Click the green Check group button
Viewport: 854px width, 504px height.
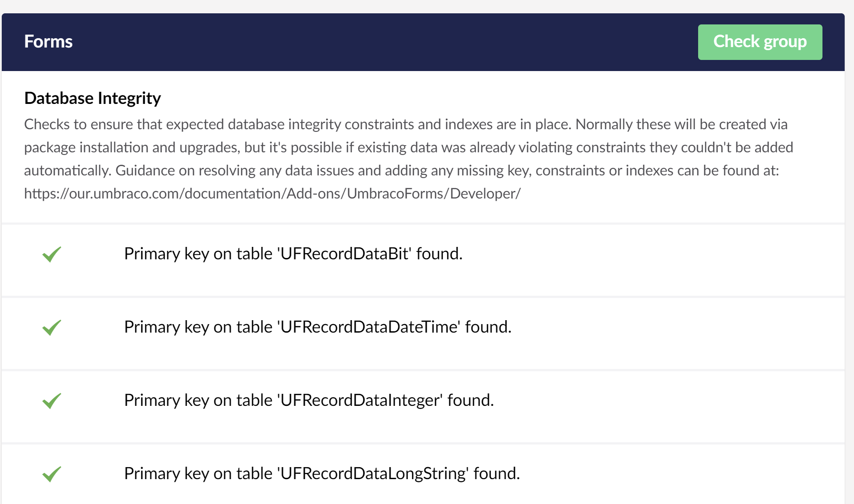759,42
